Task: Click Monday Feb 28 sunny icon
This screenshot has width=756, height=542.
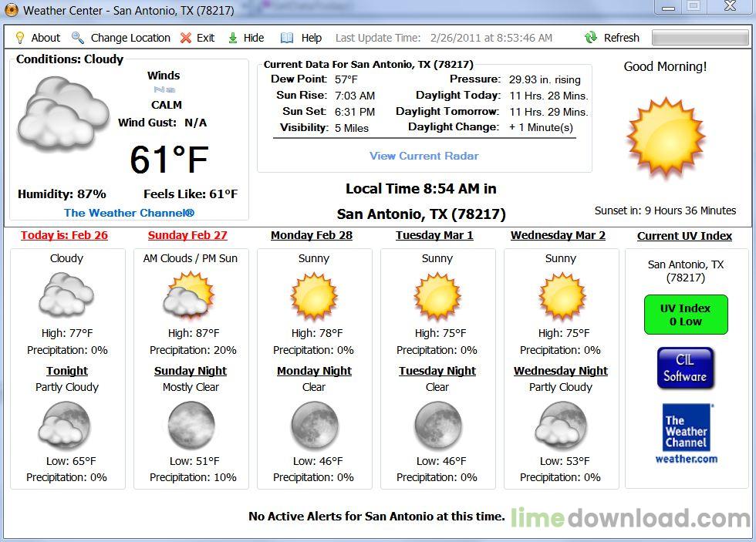Action: coord(314,297)
